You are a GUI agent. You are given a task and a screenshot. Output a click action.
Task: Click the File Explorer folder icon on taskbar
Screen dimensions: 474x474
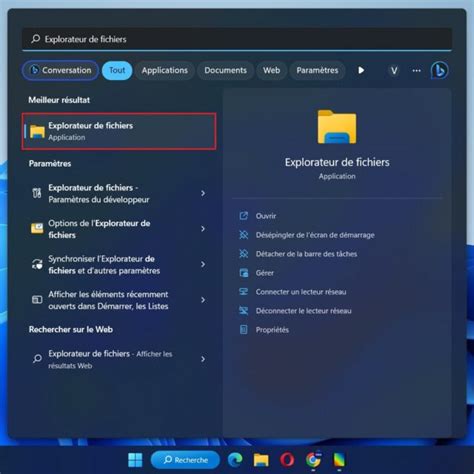[x=261, y=460]
